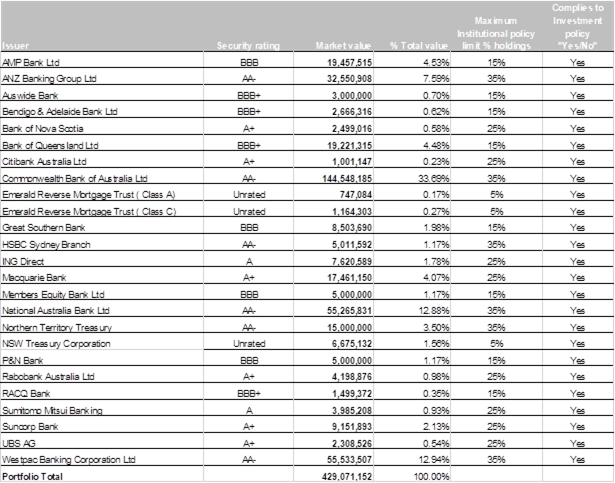Screen dimensions: 615x483
Task: Click market value 19,457,515 for AMP Bank
Action: pos(349,62)
